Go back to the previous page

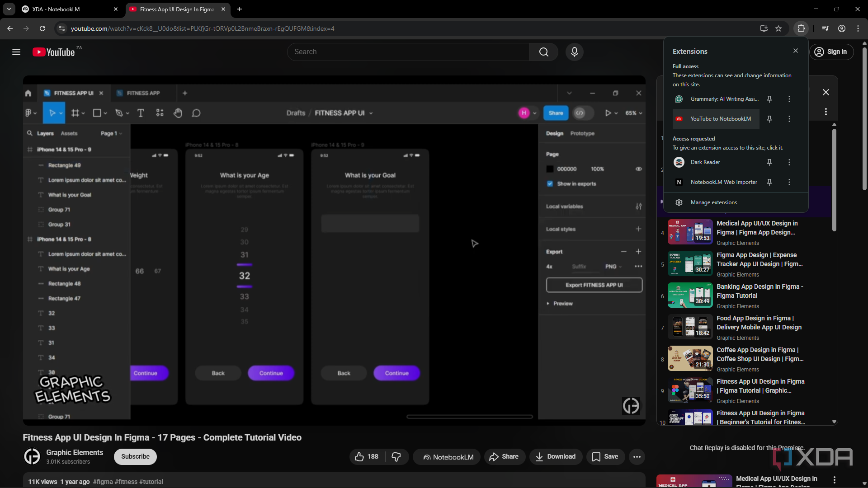10,28
